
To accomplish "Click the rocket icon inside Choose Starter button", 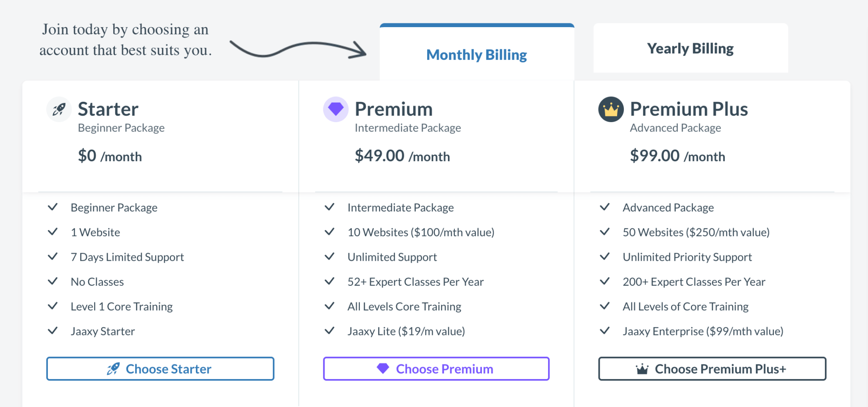I will (x=113, y=369).
